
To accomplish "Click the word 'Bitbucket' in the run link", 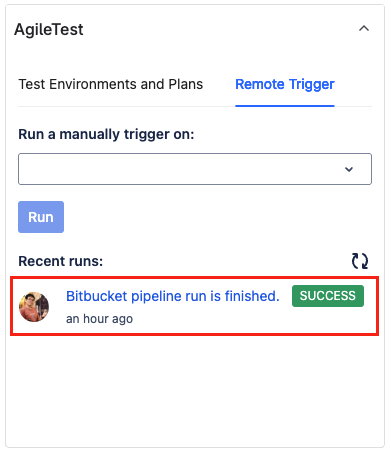I will [x=97, y=296].
